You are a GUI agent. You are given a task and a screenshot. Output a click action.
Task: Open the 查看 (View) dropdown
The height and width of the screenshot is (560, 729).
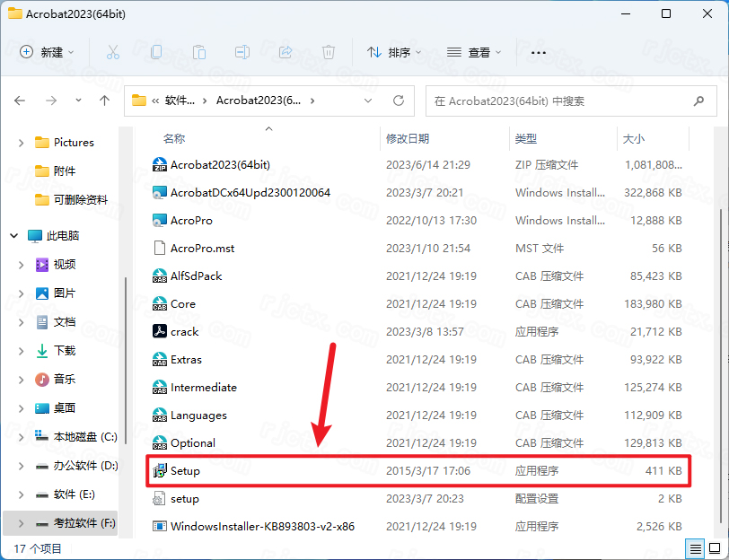474,53
